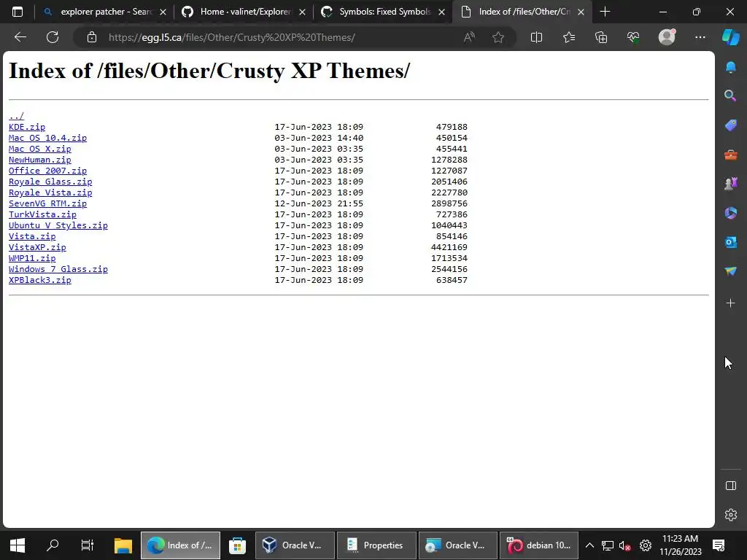
Task: Activate the Read aloud icon
Action: (469, 37)
